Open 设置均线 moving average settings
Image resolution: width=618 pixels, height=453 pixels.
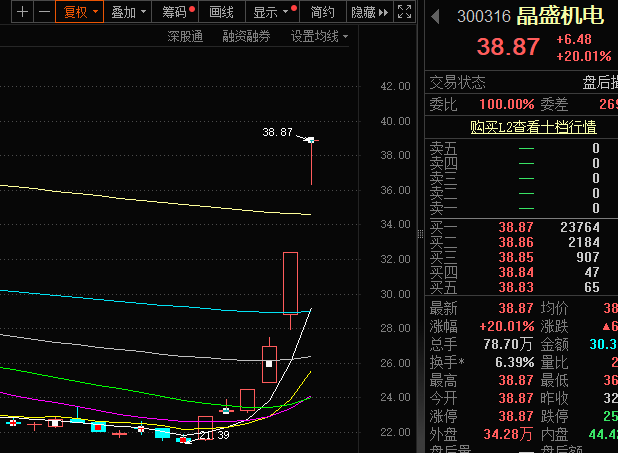pos(319,37)
